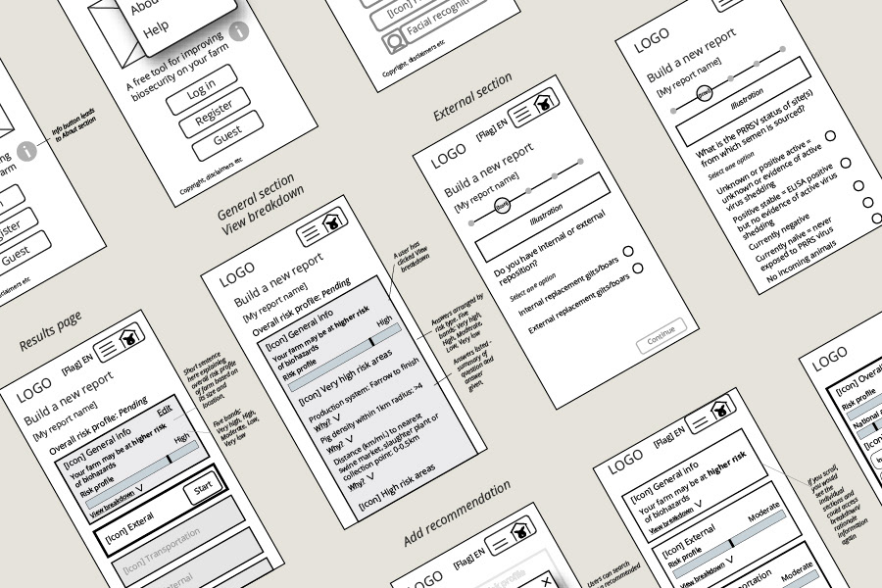Click current step marker on External section progress line
The width and height of the screenshot is (882, 588).
pyautogui.click(x=503, y=206)
